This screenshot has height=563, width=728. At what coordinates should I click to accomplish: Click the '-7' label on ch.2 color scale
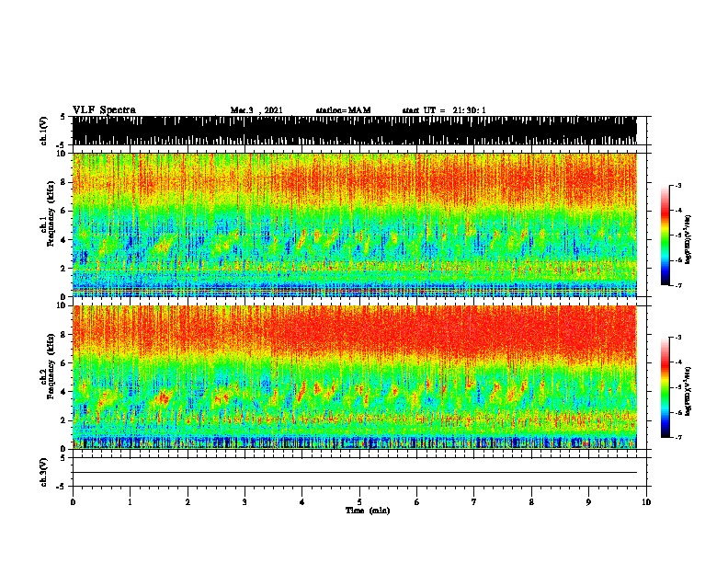[678, 437]
